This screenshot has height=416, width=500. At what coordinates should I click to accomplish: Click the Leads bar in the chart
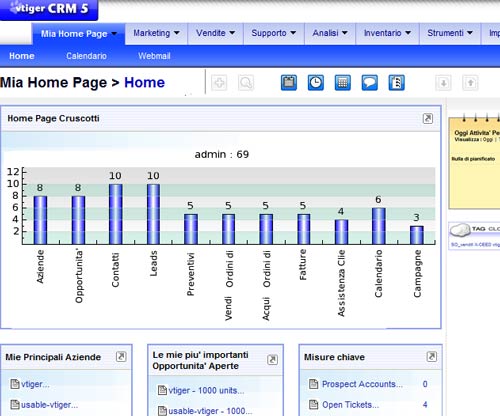pyautogui.click(x=153, y=214)
